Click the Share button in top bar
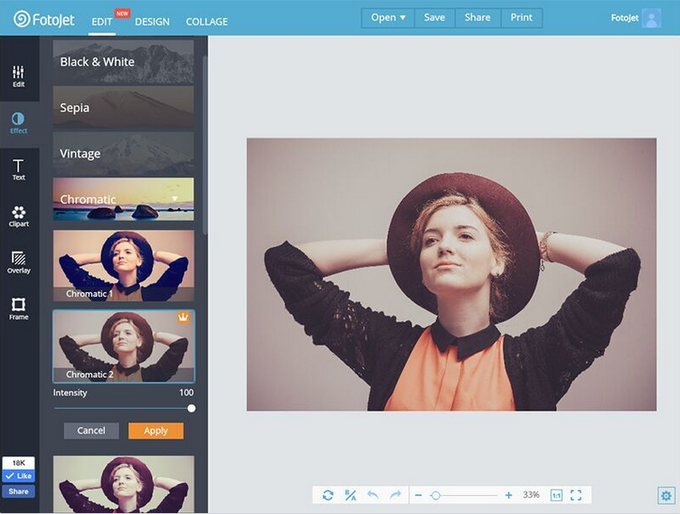This screenshot has width=680, height=514. [x=477, y=18]
